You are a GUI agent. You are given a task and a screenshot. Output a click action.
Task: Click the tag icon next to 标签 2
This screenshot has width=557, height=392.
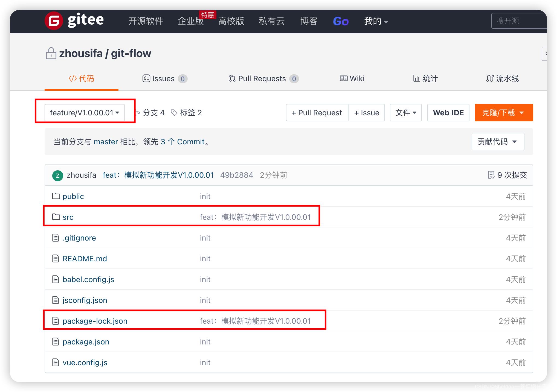(x=174, y=112)
